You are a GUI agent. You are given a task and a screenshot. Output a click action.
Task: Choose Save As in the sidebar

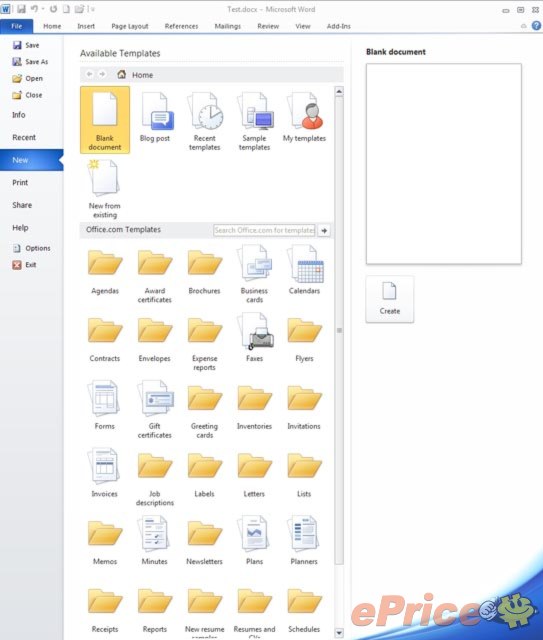point(31,62)
